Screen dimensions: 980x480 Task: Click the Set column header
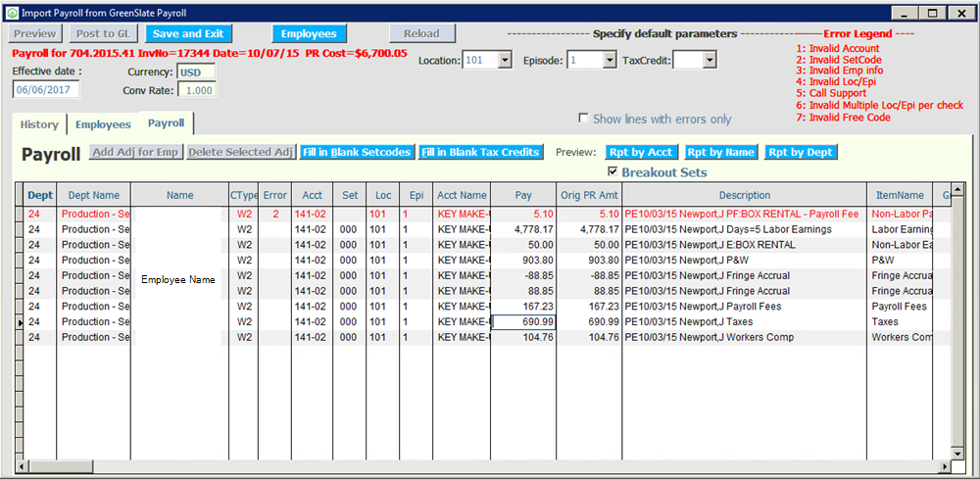coord(350,195)
